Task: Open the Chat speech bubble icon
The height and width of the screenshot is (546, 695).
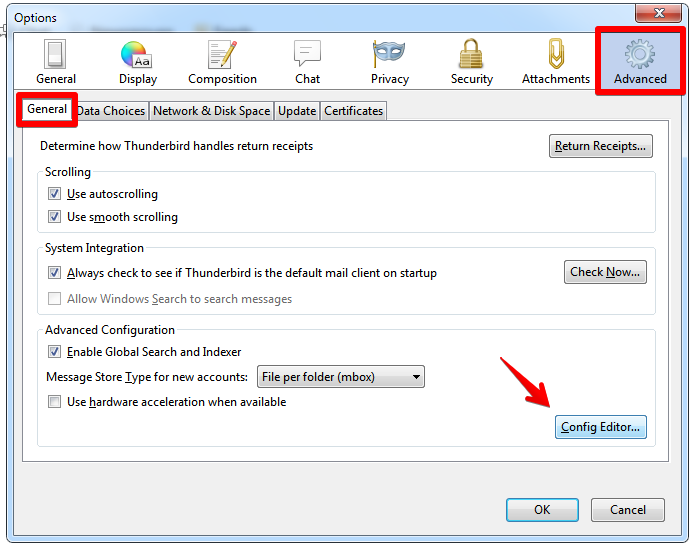Action: 307,54
